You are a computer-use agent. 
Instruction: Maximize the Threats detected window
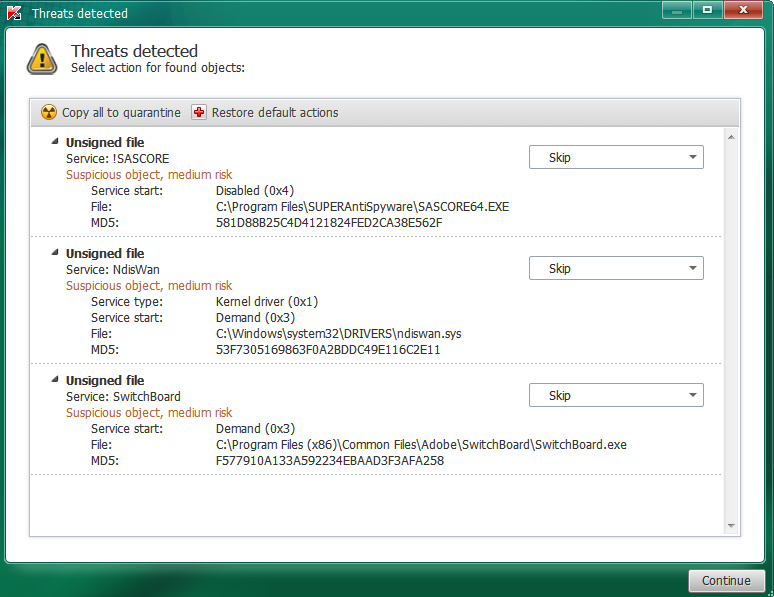pos(707,10)
